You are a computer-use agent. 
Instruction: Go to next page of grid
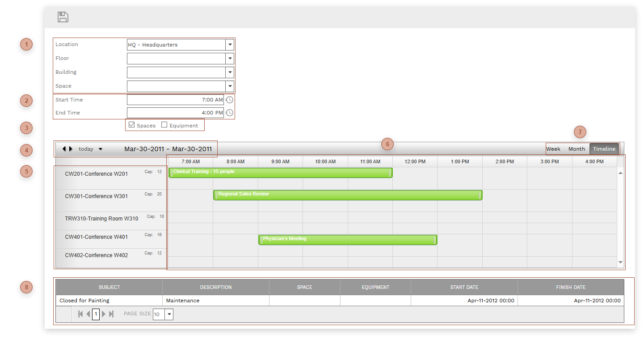(x=104, y=314)
